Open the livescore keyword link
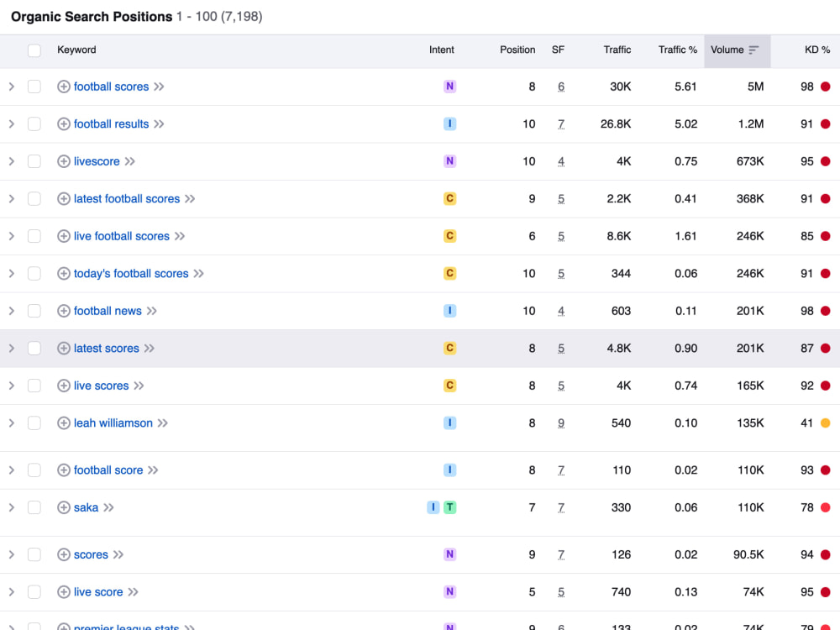Screen dimensions: 840x630 click(97, 161)
